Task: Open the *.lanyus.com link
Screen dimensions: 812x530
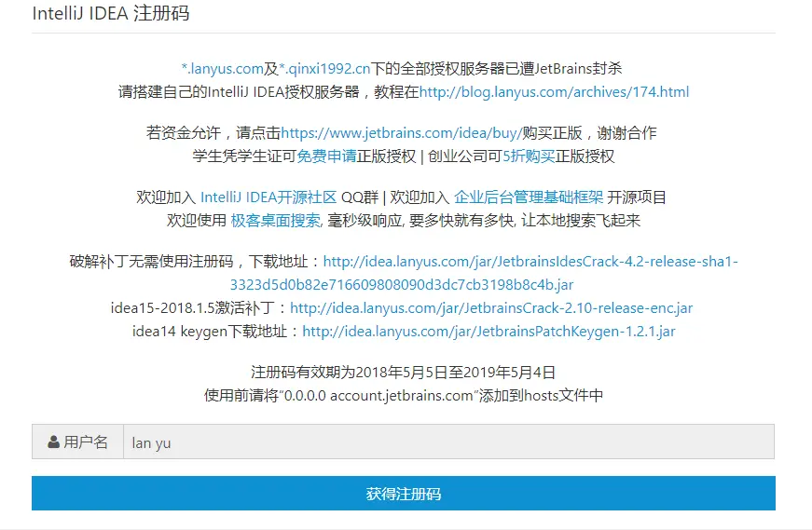Action: 222,69
